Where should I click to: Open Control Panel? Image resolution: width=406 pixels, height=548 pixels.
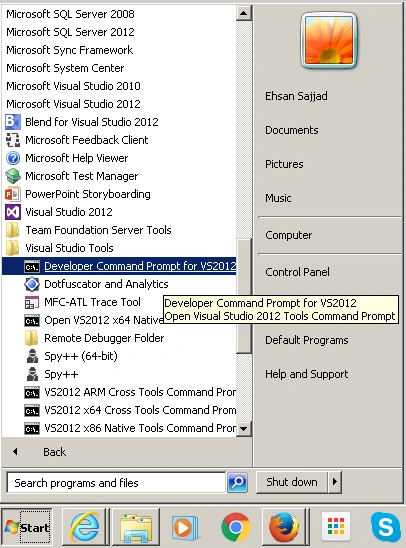point(297,272)
